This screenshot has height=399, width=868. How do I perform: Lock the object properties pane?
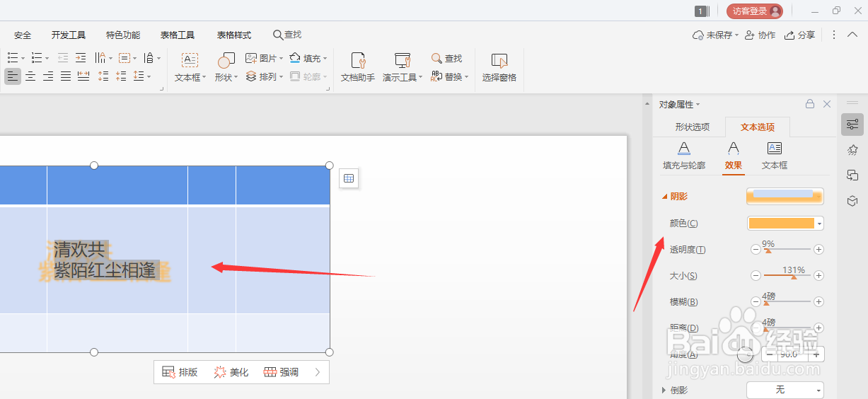click(809, 104)
